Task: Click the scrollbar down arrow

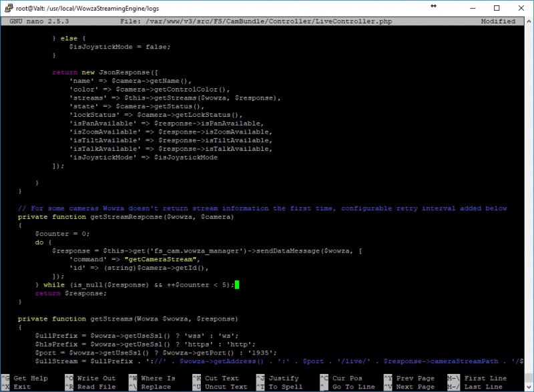Action: 529,387
